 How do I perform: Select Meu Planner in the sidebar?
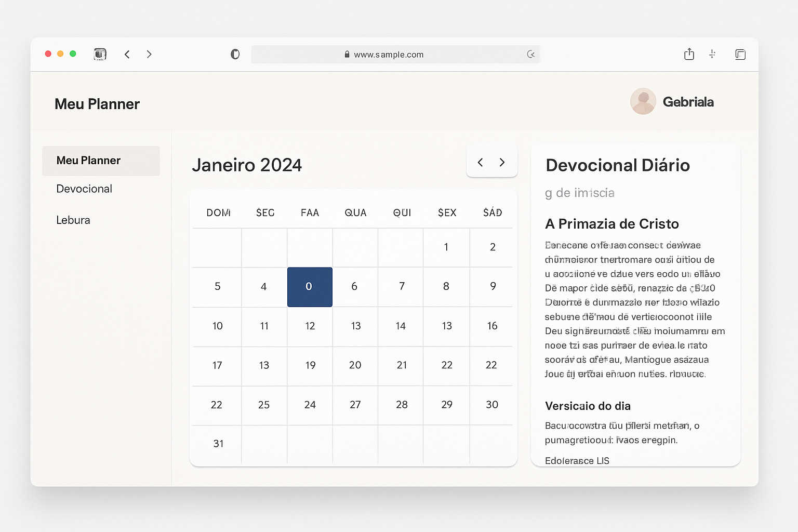(x=101, y=161)
